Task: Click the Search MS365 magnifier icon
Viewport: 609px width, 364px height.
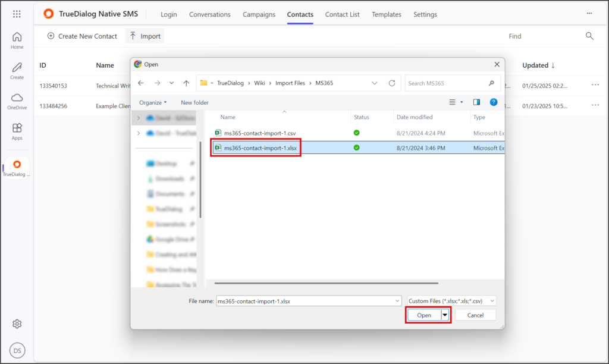Action: click(x=491, y=83)
